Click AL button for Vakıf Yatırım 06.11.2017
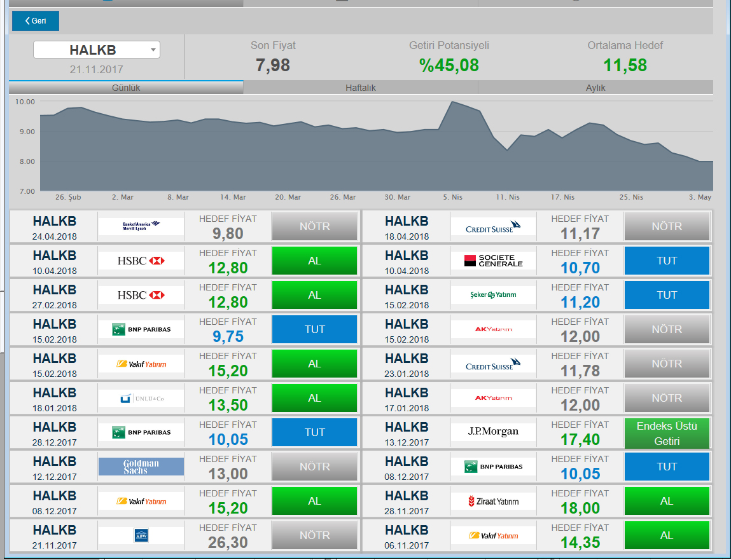731x560 pixels. tap(667, 535)
